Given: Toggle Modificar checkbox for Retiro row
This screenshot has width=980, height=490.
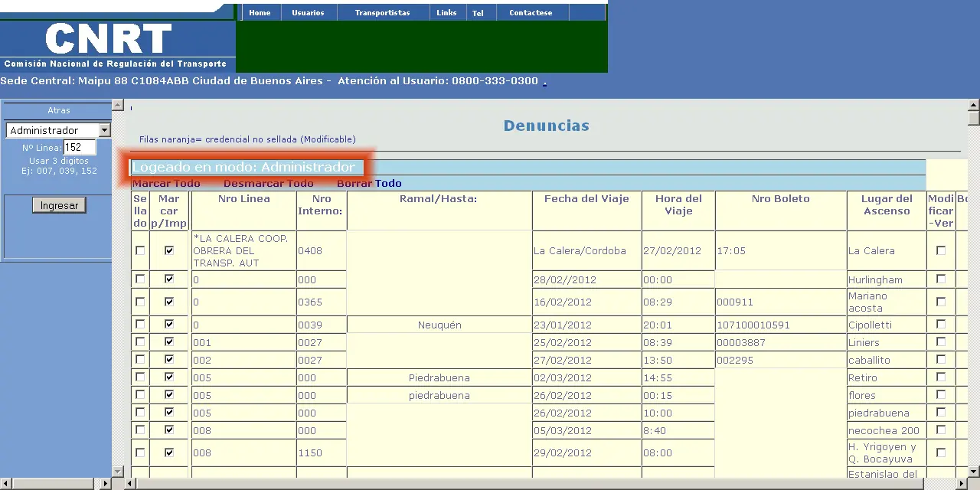Looking at the screenshot, I should [x=941, y=377].
